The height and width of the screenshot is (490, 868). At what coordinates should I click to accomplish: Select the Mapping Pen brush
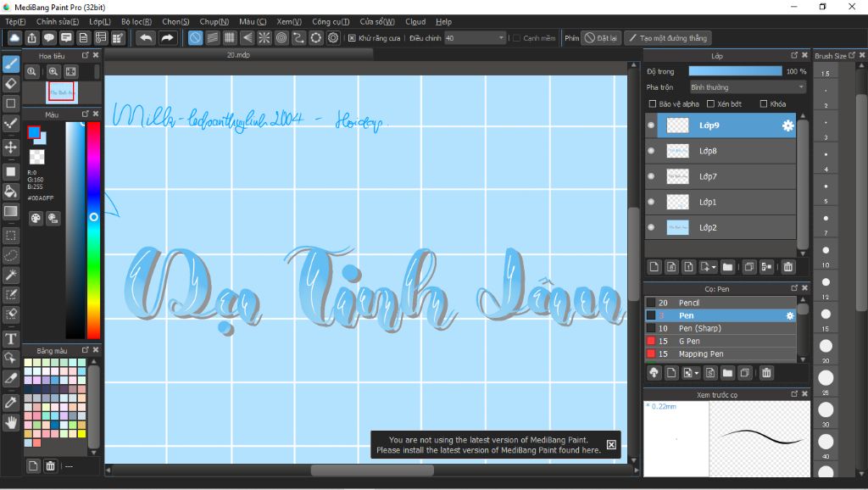721,354
